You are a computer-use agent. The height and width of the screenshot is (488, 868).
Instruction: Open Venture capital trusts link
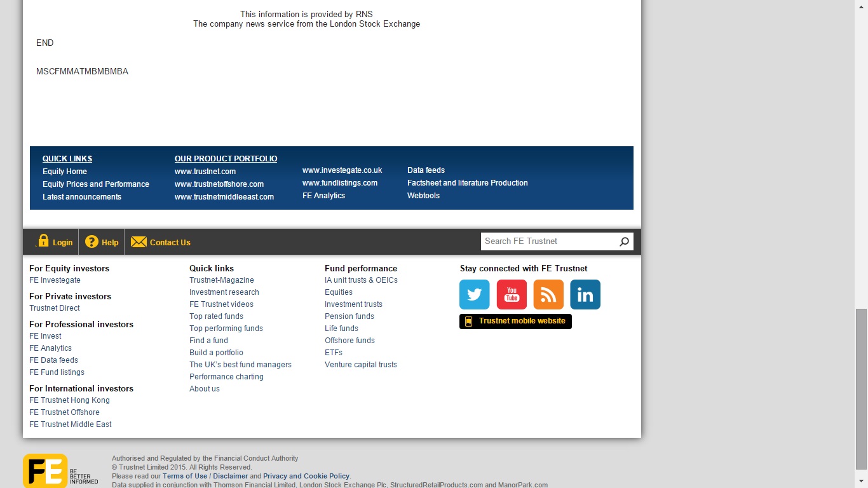pos(361,365)
